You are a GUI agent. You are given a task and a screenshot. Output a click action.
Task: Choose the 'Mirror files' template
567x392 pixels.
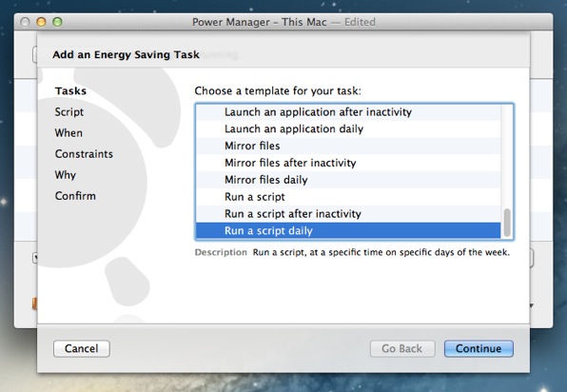pos(348,147)
